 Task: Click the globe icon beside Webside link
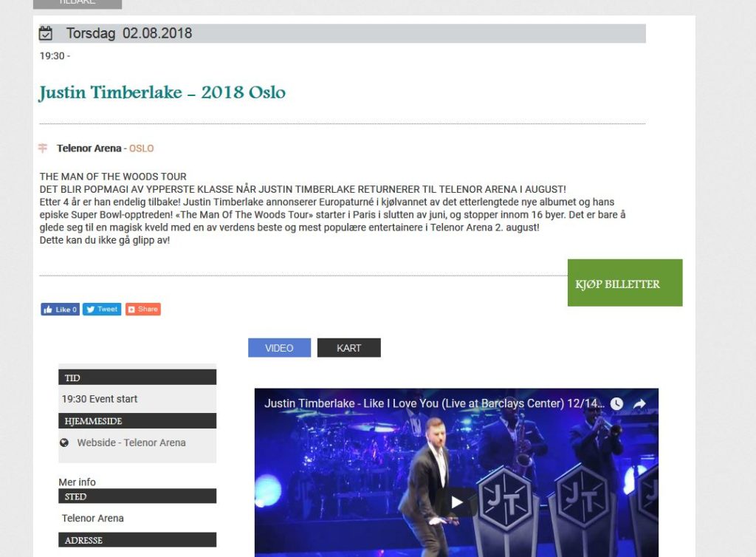pyautogui.click(x=64, y=442)
